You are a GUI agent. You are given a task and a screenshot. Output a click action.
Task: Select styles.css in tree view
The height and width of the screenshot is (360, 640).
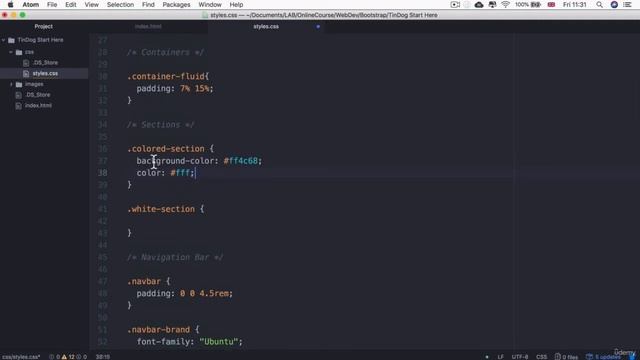[45, 73]
